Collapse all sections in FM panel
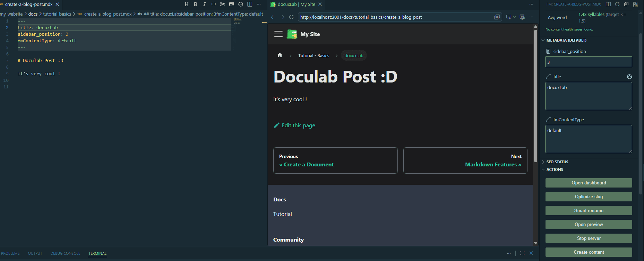The height and width of the screenshot is (261, 644). tap(626, 4)
